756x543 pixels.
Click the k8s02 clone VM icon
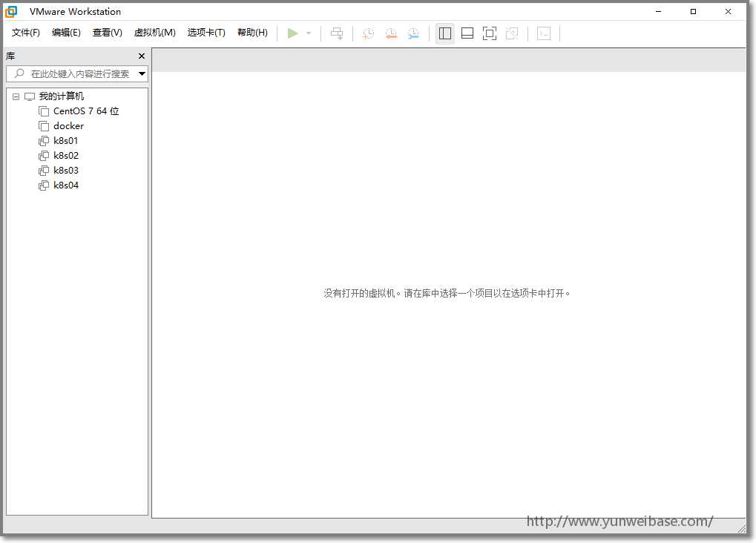(44, 156)
